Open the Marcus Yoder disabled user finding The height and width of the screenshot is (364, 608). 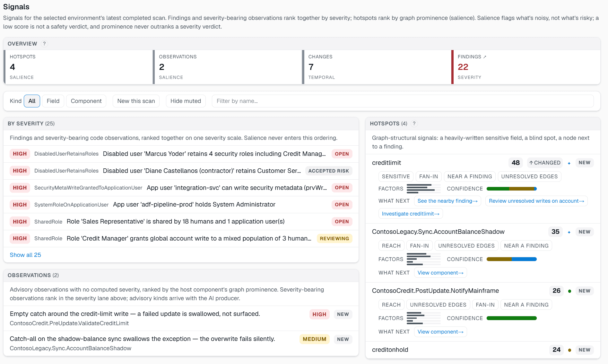pos(181,154)
